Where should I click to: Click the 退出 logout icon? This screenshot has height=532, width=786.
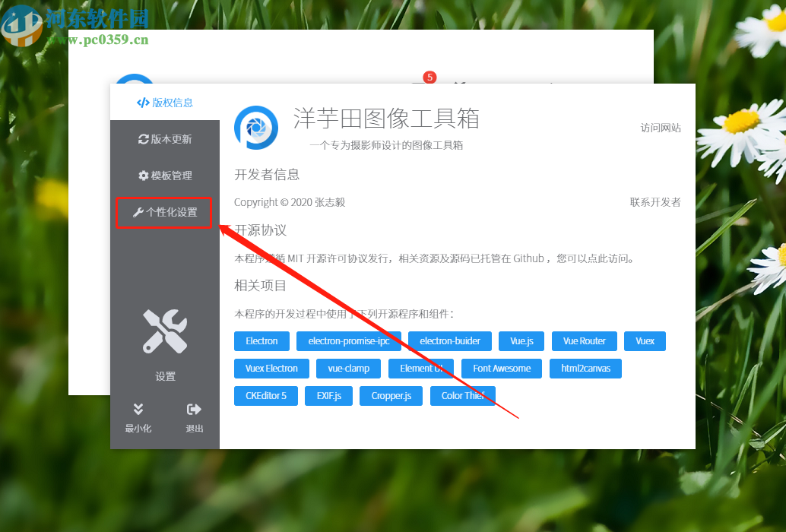193,410
